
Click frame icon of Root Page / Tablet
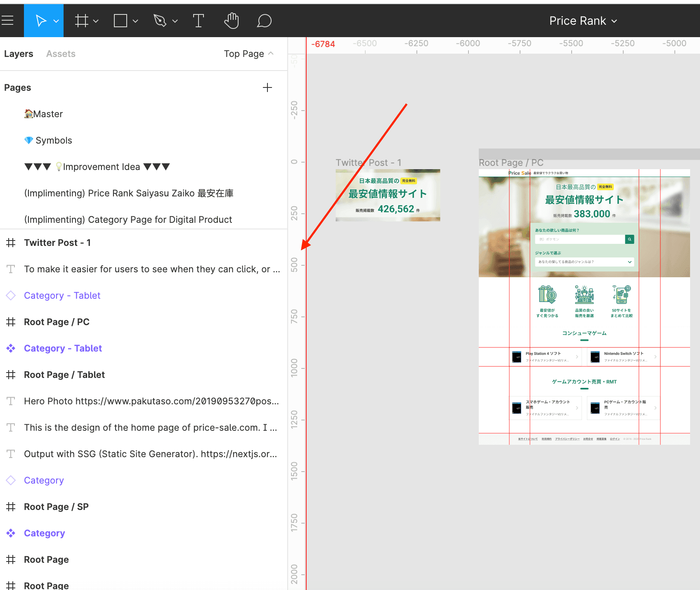click(11, 375)
